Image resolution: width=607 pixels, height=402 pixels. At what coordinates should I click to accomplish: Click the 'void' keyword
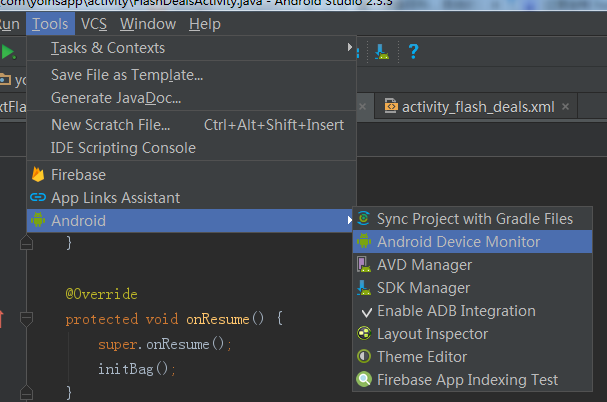162,319
